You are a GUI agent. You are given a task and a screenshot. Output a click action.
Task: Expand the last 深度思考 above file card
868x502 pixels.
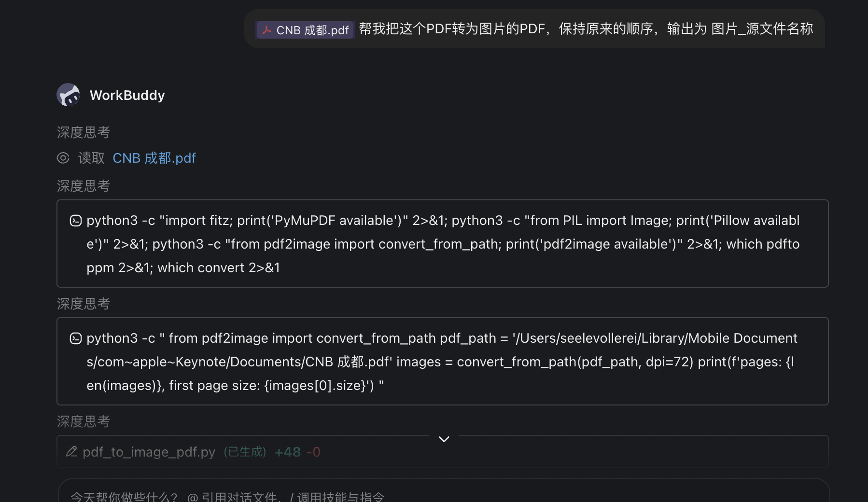pos(84,421)
